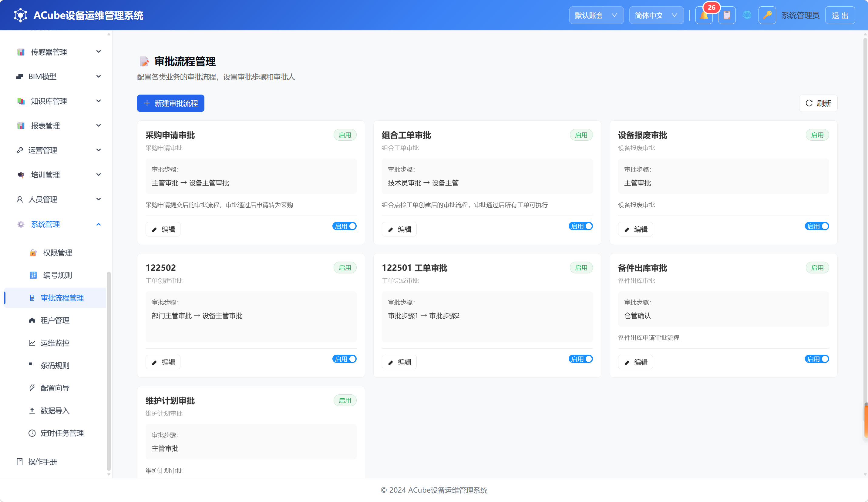
Task: Toggle the 122501 工单审批 enable switch
Action: click(x=580, y=359)
